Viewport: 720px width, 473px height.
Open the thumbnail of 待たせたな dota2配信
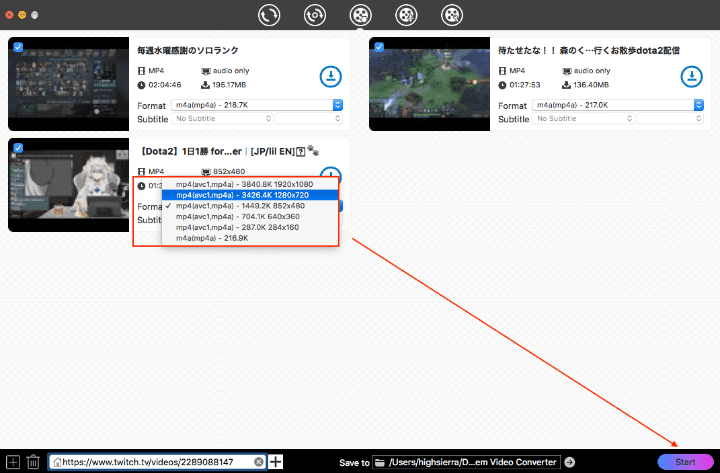(429, 84)
